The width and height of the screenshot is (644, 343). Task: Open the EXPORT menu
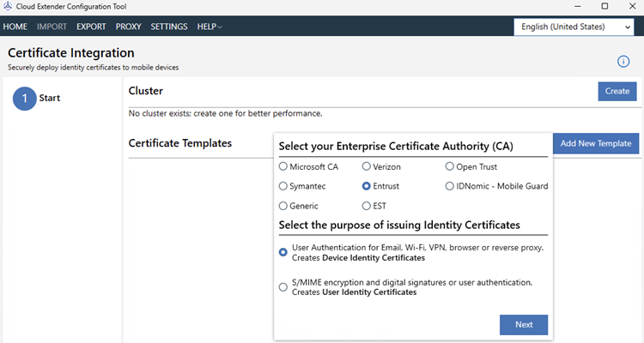91,27
